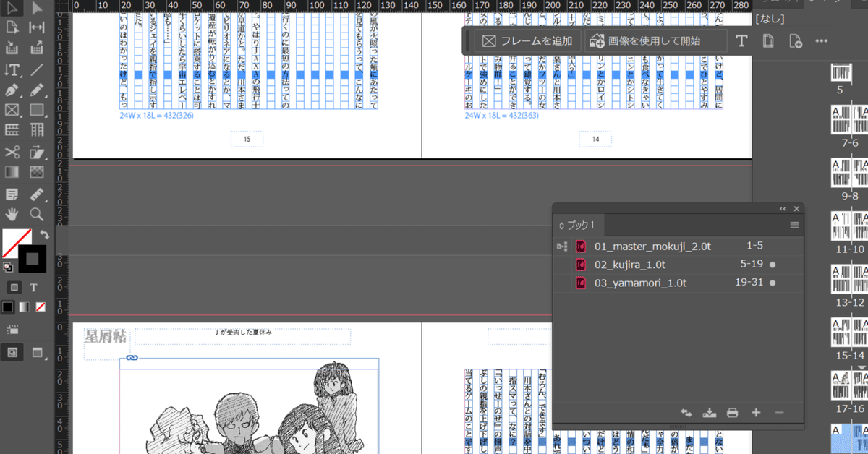The height and width of the screenshot is (454, 868).
Task: Open Preview screen mode options
Action: point(37,353)
